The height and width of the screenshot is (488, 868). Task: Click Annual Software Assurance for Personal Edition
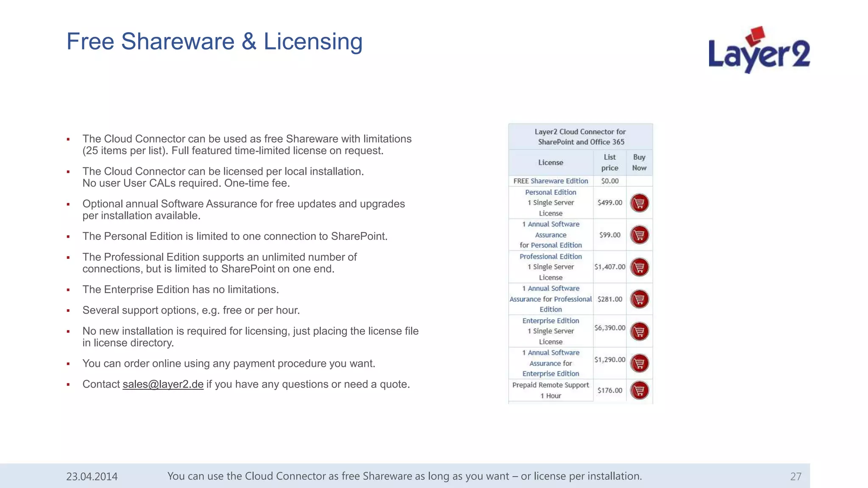(551, 235)
